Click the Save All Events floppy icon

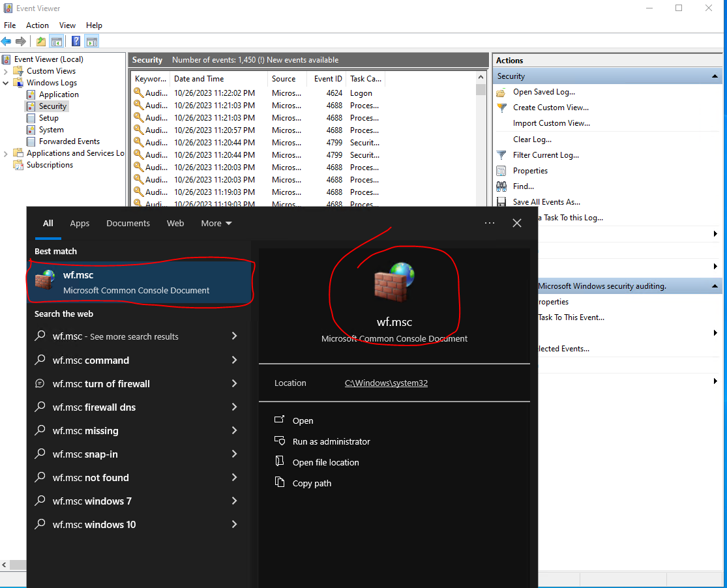pos(501,201)
